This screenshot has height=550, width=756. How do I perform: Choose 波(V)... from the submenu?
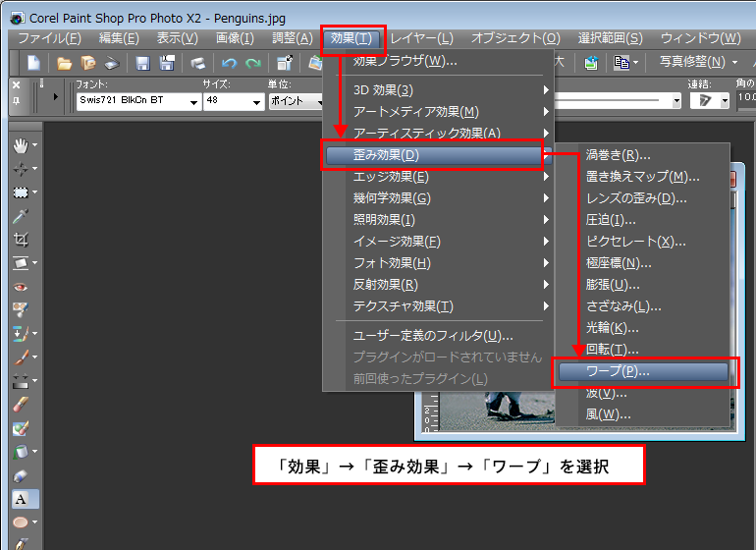[644, 393]
